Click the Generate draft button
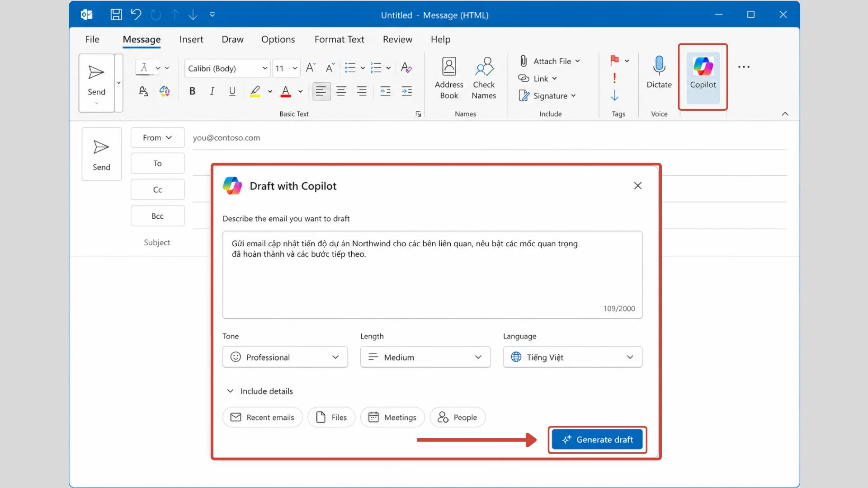The height and width of the screenshot is (488, 868). [597, 440]
